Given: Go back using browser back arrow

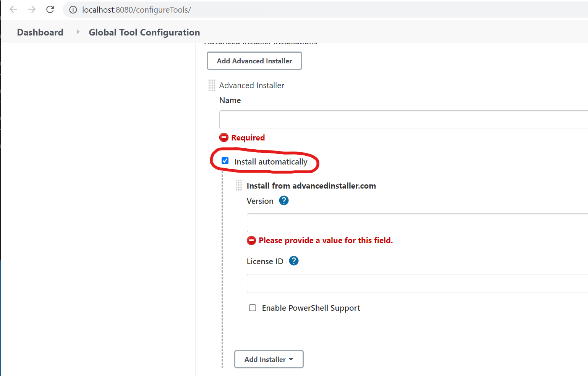Looking at the screenshot, I should tap(13, 10).
